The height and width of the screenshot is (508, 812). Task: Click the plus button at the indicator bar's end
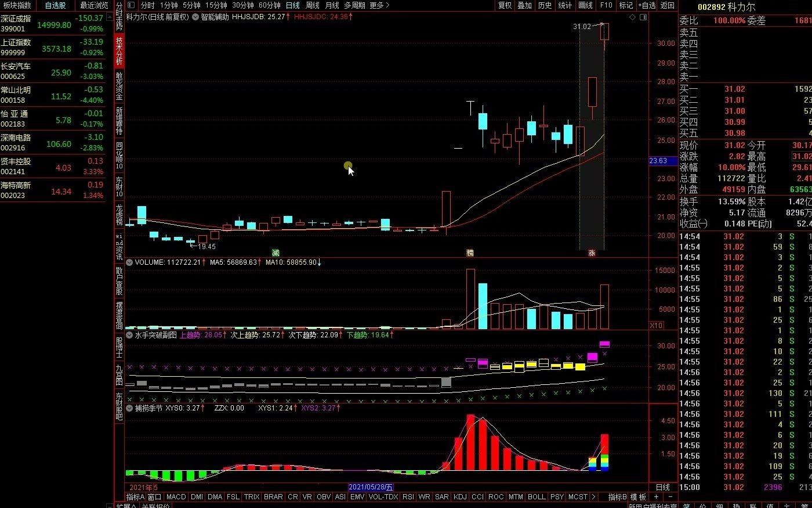click(657, 497)
